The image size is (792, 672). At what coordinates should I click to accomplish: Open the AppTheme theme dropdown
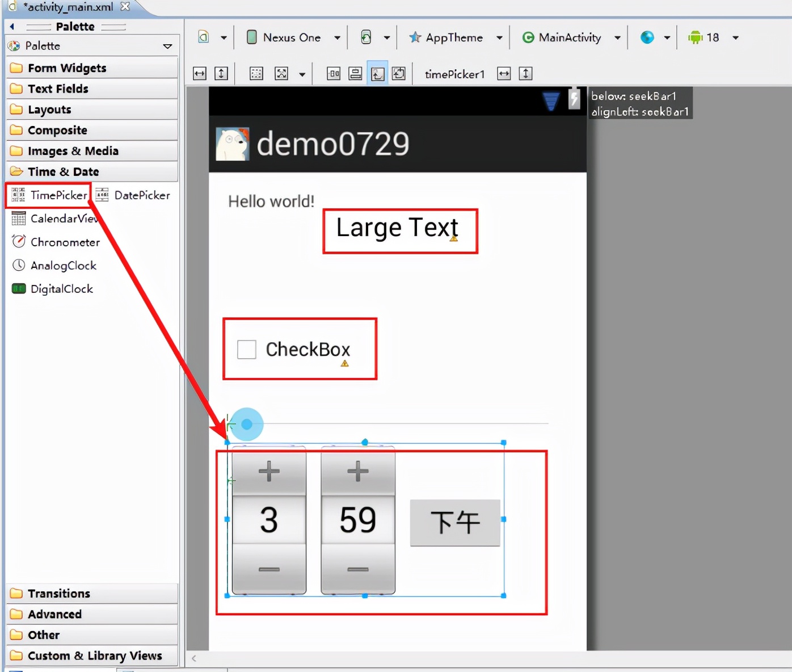[455, 37]
